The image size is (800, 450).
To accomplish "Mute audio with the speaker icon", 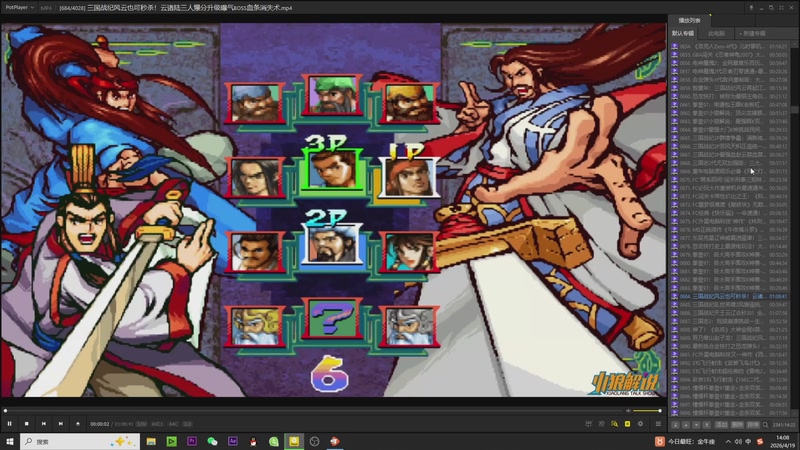I will coord(628,411).
